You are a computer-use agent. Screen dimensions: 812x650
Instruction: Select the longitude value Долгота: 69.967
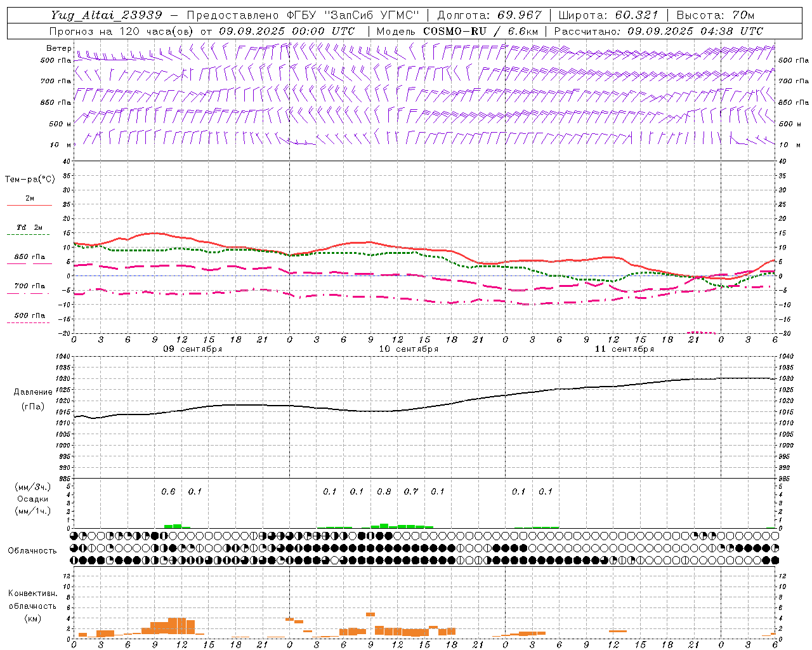click(x=489, y=15)
